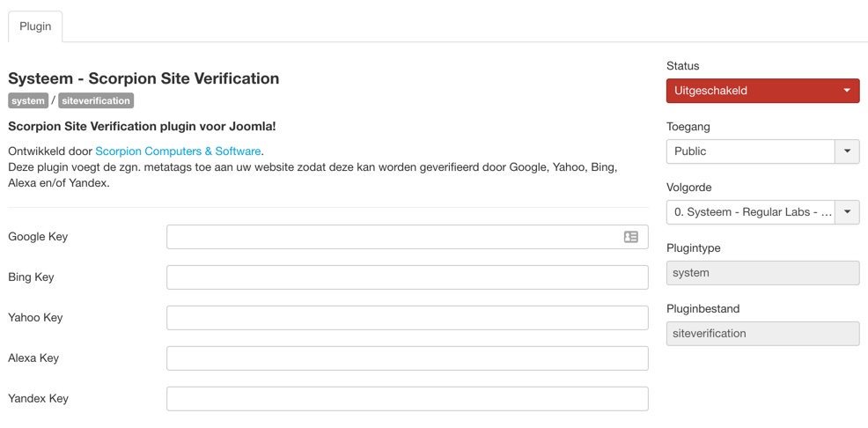Image resolution: width=868 pixels, height=428 pixels.
Task: Open the Toegang dropdown set to Public
Action: (x=750, y=151)
